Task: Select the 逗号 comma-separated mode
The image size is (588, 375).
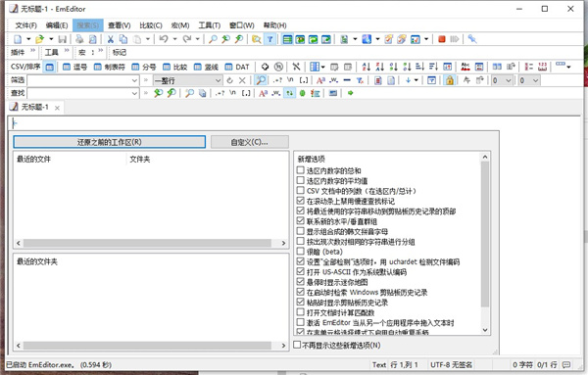Action: point(74,67)
